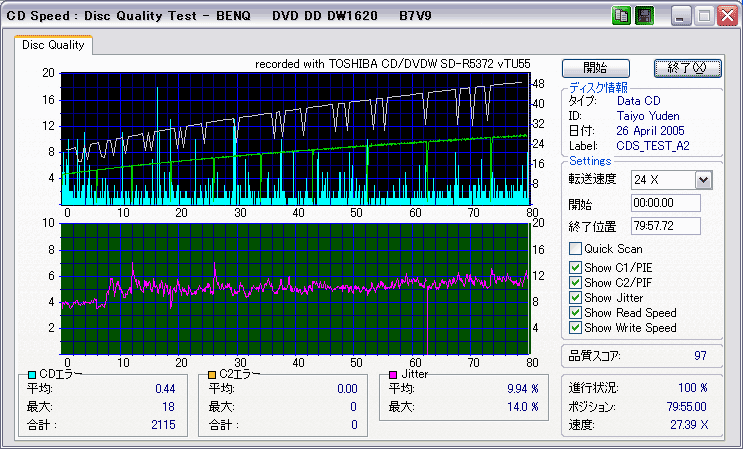Enable the Quick Scan checkbox
The image size is (743, 449).
tap(575, 249)
